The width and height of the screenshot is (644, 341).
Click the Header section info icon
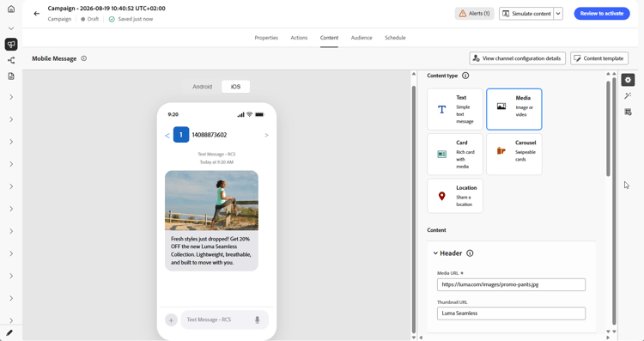click(470, 253)
